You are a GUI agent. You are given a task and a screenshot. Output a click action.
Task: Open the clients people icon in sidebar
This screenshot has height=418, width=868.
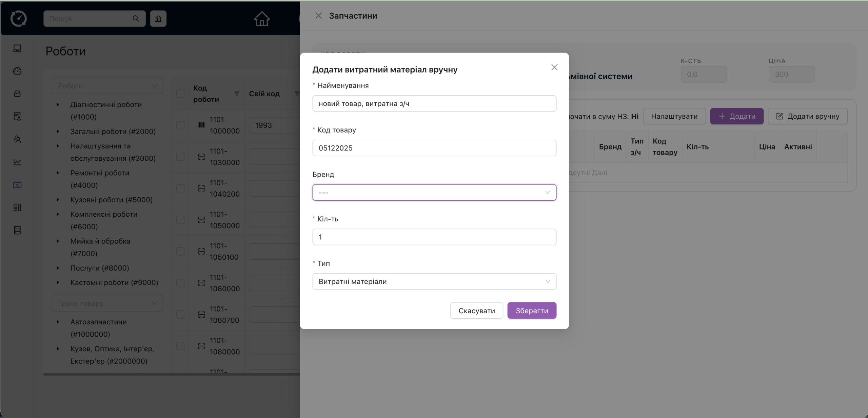(17, 139)
